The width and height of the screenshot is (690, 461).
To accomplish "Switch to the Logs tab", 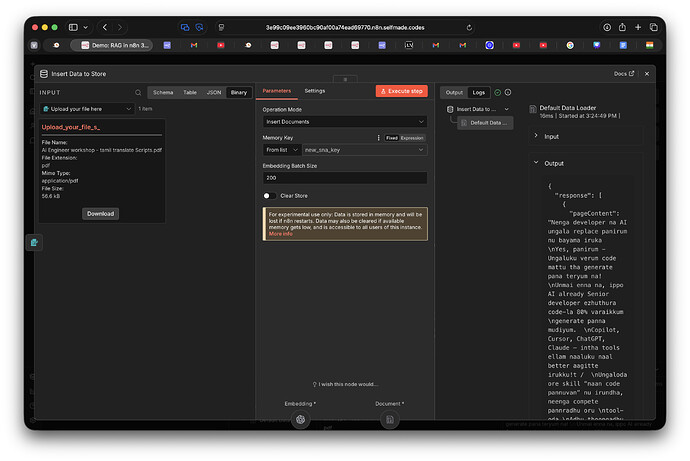I will pyautogui.click(x=479, y=92).
